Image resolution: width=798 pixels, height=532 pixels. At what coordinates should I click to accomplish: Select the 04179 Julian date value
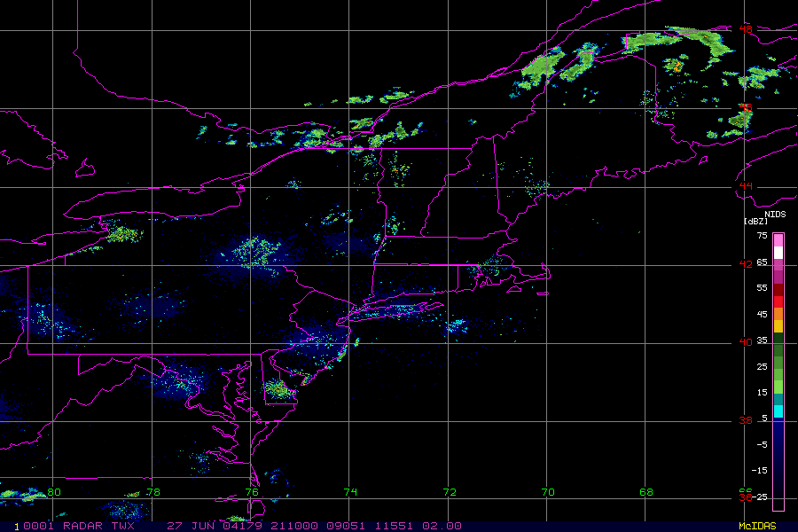pyautogui.click(x=242, y=526)
